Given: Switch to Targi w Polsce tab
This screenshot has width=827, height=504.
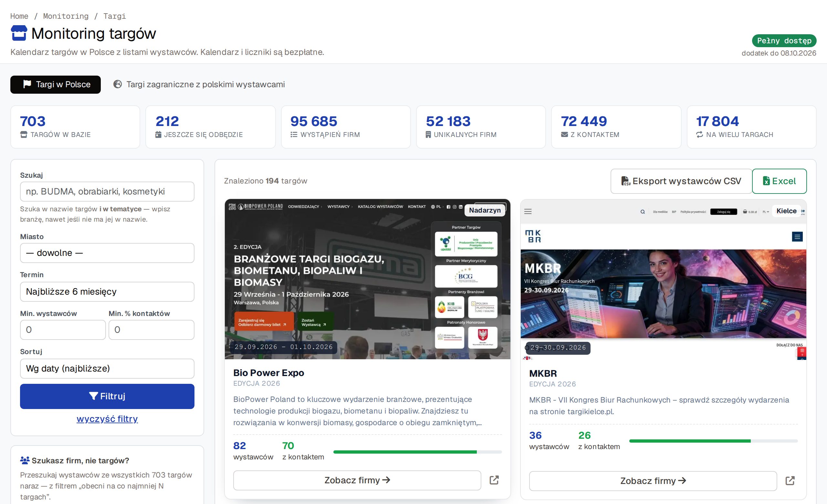Looking at the screenshot, I should pyautogui.click(x=56, y=85).
